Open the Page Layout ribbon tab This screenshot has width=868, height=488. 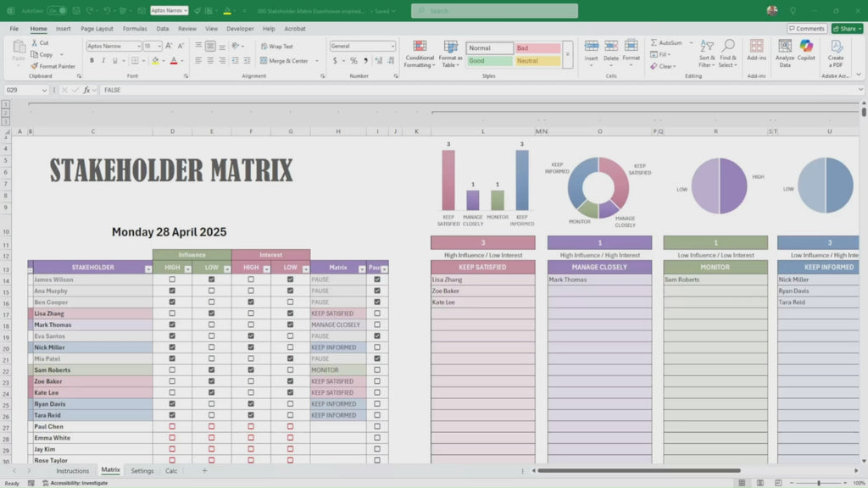point(97,29)
